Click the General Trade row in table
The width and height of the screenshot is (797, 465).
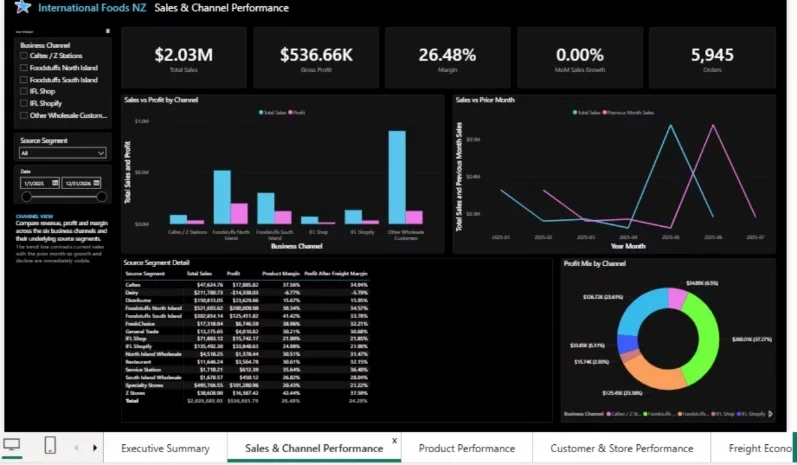point(247,331)
